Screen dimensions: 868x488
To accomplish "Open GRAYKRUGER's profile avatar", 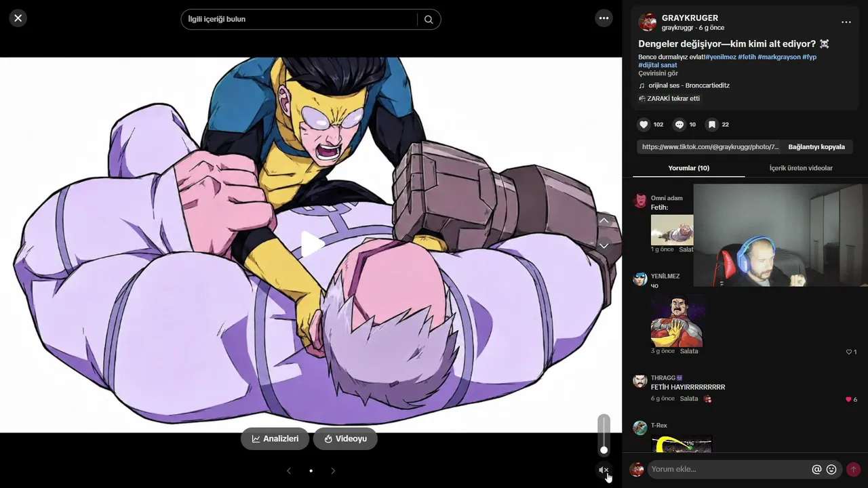I will [648, 22].
